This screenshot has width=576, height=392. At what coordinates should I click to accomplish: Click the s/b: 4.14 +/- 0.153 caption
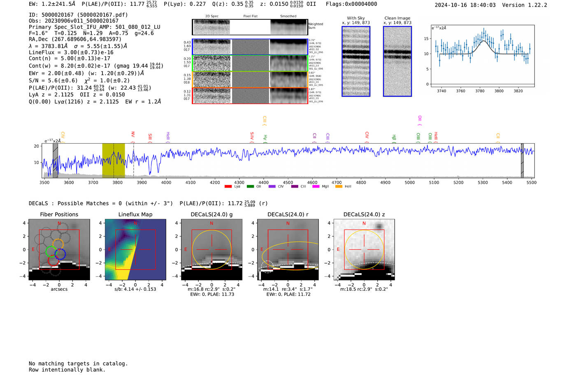pyautogui.click(x=135, y=289)
